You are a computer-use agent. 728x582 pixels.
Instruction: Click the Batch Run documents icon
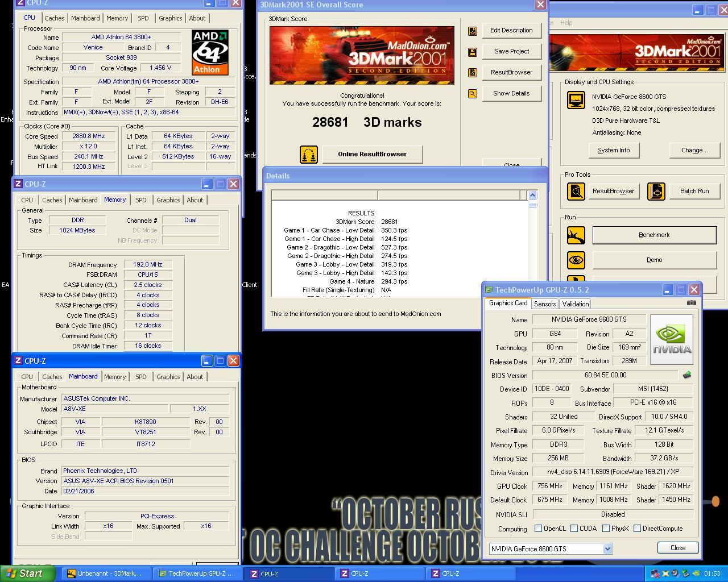point(656,191)
